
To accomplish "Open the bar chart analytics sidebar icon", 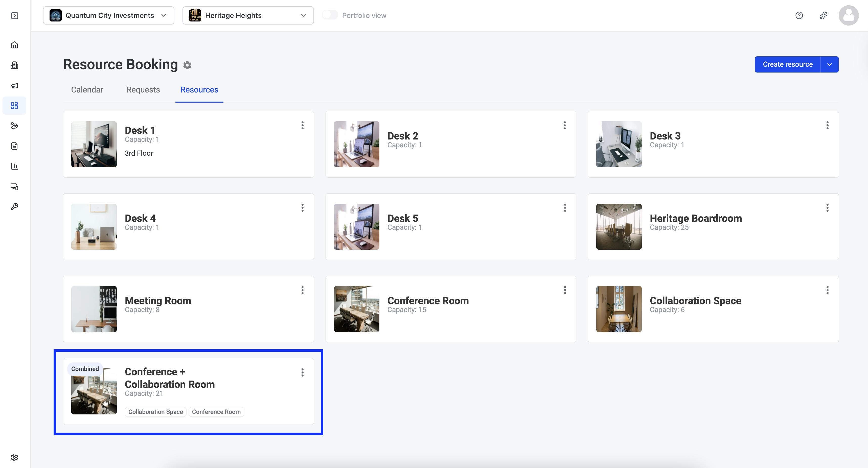I will [14, 167].
